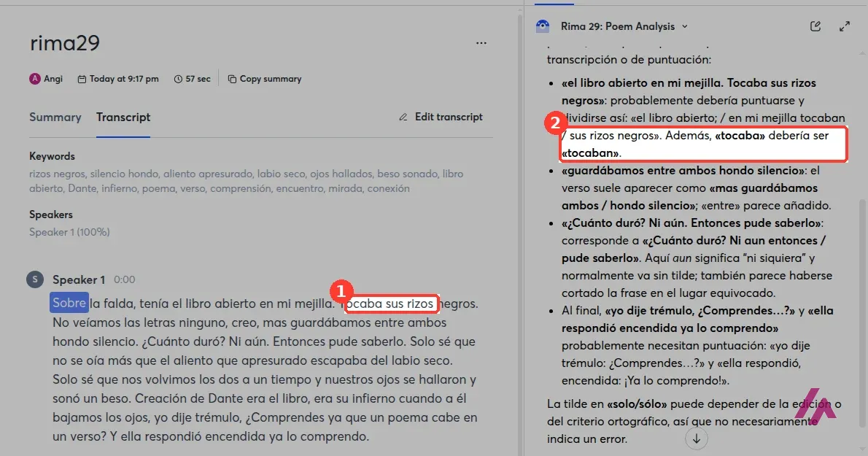This screenshot has height=456, width=868.
Task: Click the Angi avatar icon
Action: (35, 79)
